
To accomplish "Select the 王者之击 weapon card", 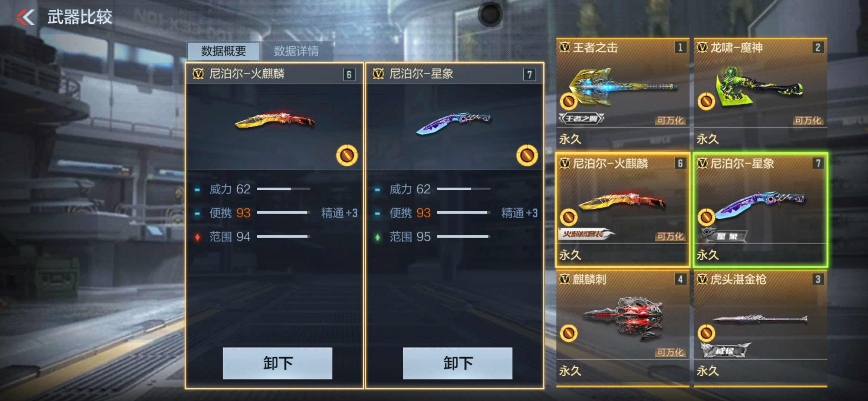I will click(x=622, y=93).
